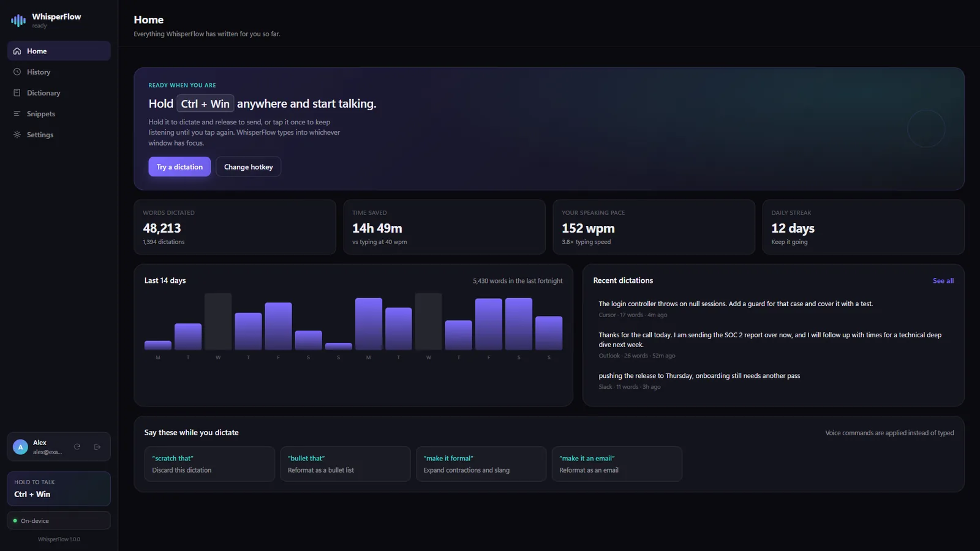Click "5,430 words in the last fortnight"
This screenshot has width=980, height=551.
518,281
